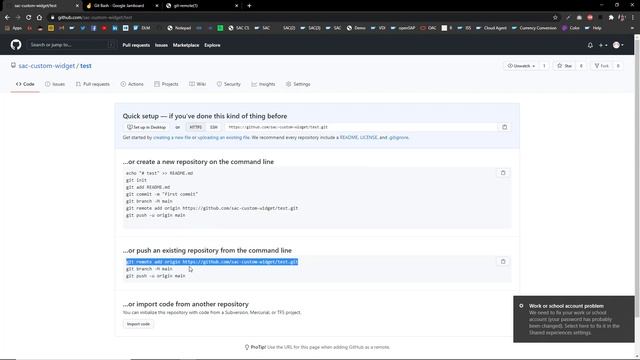This screenshot has width=640, height=360.
Task: Open the Chrome extensions puzzle icon
Action: [x=611, y=18]
